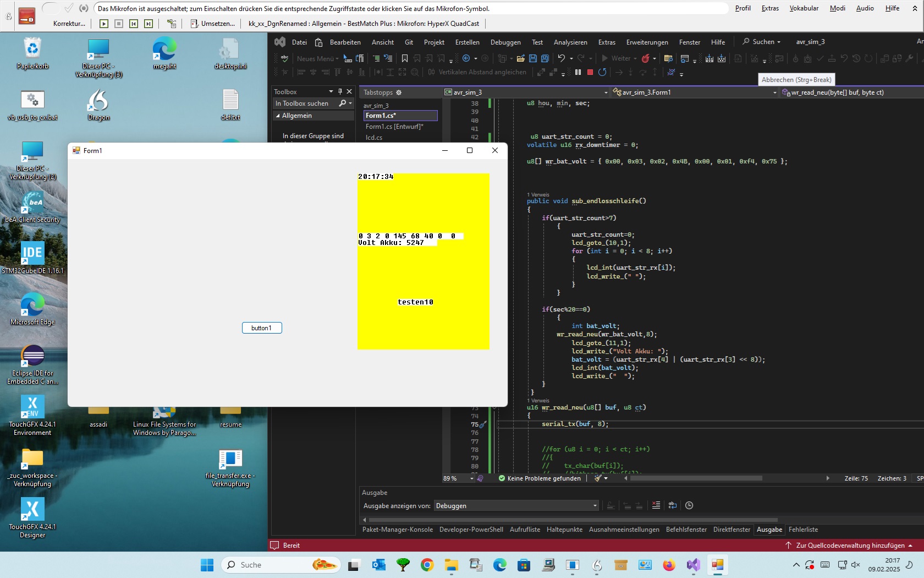
Task: Click the Restart debugging icon
Action: click(x=602, y=72)
